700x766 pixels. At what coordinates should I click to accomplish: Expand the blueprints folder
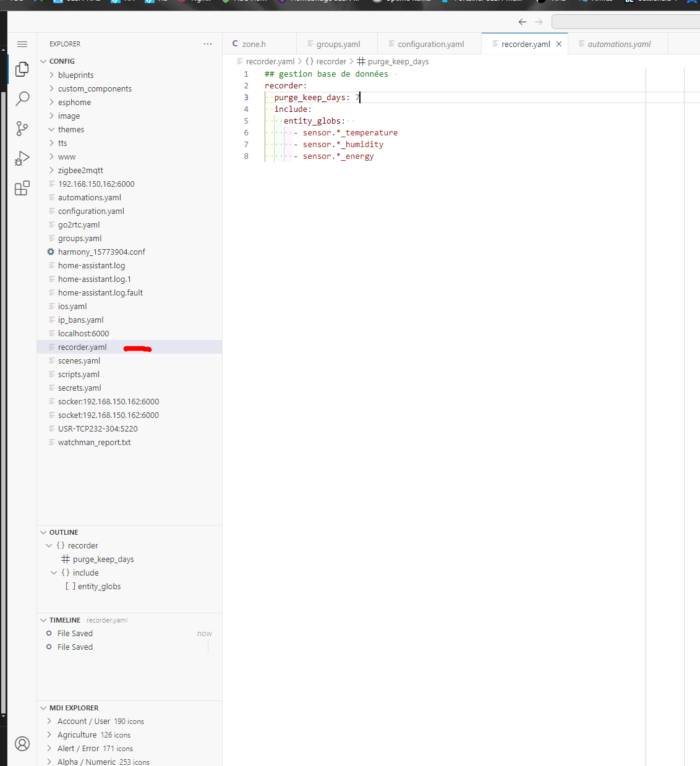pos(75,75)
